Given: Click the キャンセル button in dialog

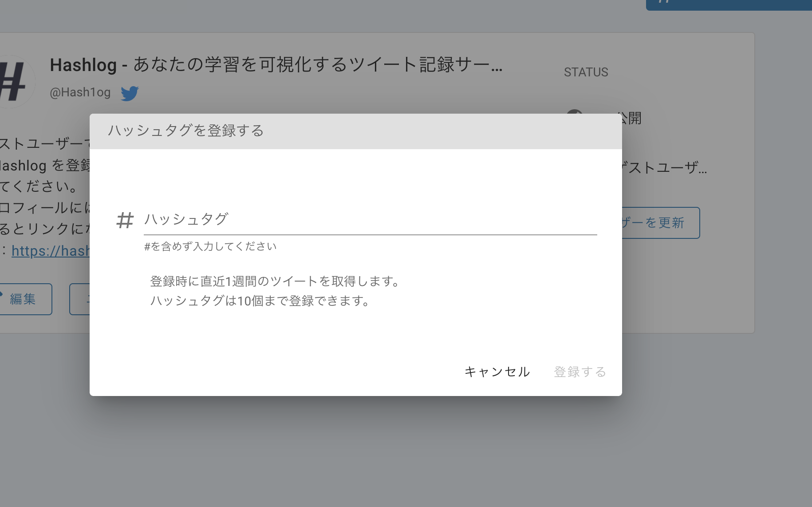Looking at the screenshot, I should pyautogui.click(x=497, y=372).
